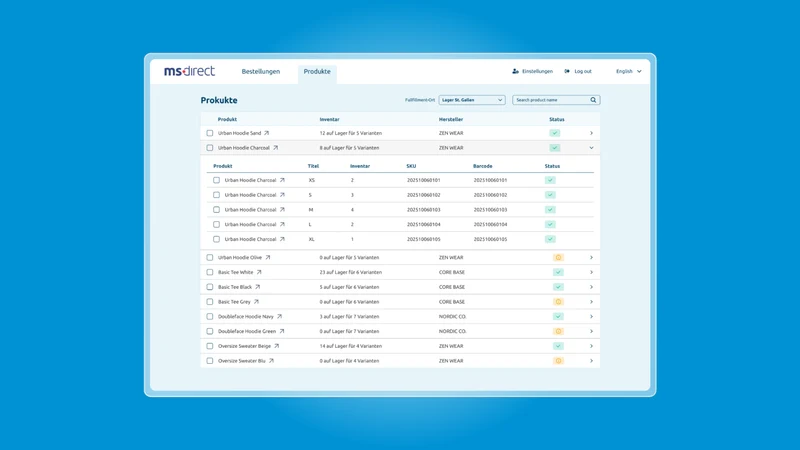Click the Inventar column header of main table
Image resolution: width=800 pixels, height=450 pixels.
[330, 119]
